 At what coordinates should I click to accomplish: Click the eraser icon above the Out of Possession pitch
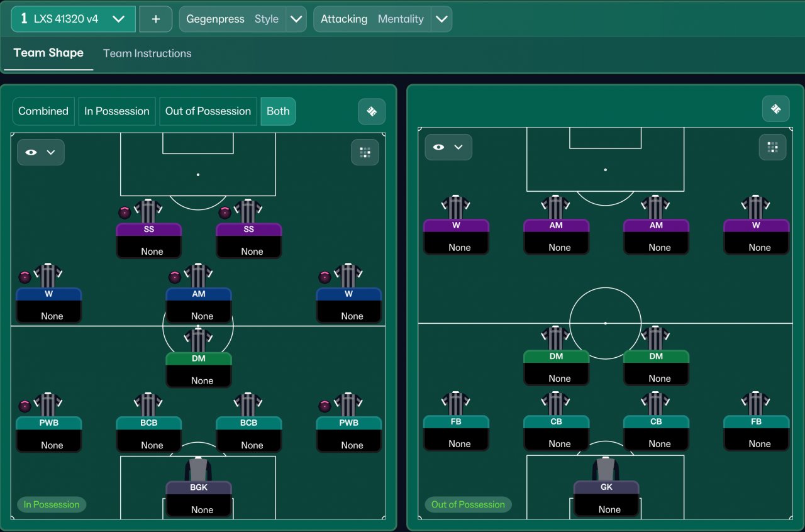pos(775,109)
